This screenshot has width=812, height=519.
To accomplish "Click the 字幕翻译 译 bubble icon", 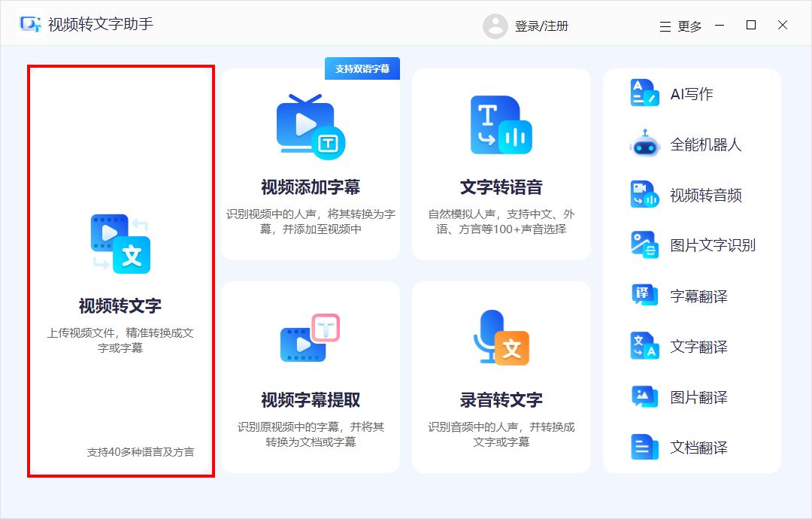I will pos(644,296).
